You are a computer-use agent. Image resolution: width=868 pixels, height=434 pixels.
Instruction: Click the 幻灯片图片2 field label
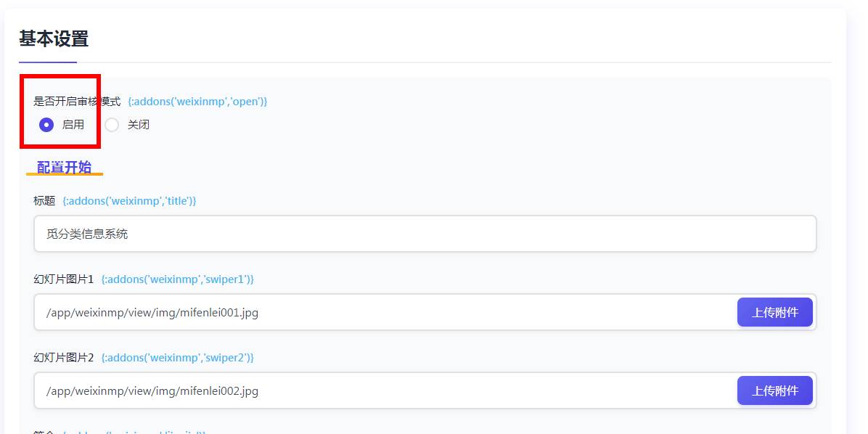[64, 358]
